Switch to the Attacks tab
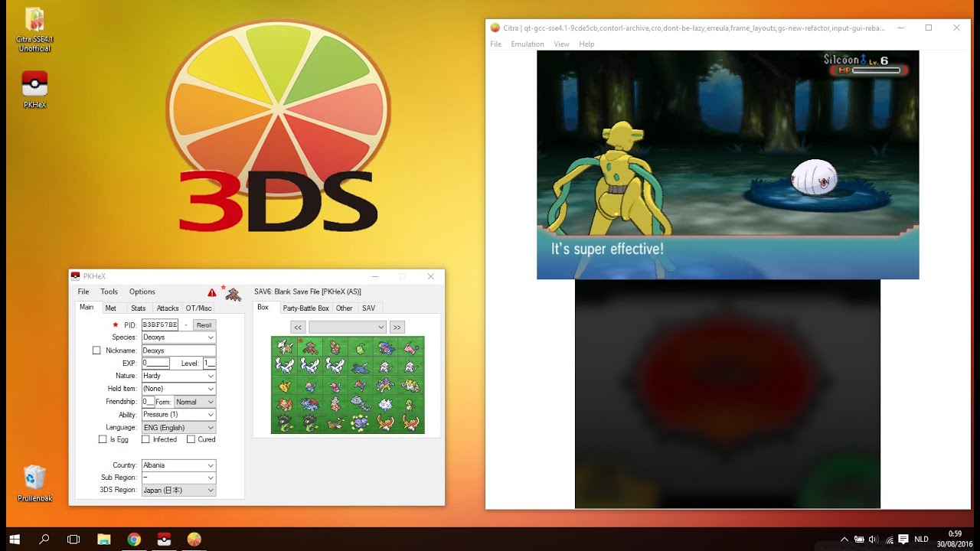Viewport: 980px width, 551px height. click(167, 308)
